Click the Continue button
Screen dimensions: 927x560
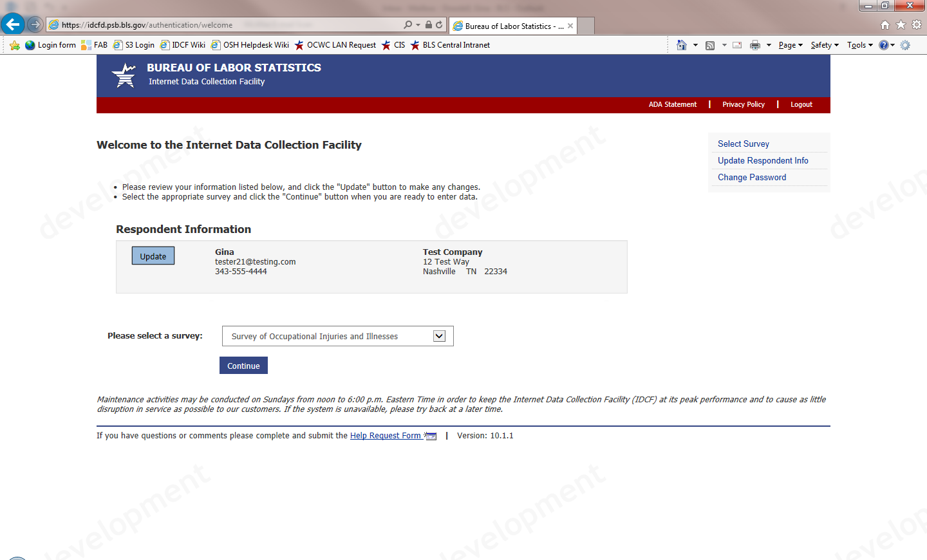click(243, 366)
